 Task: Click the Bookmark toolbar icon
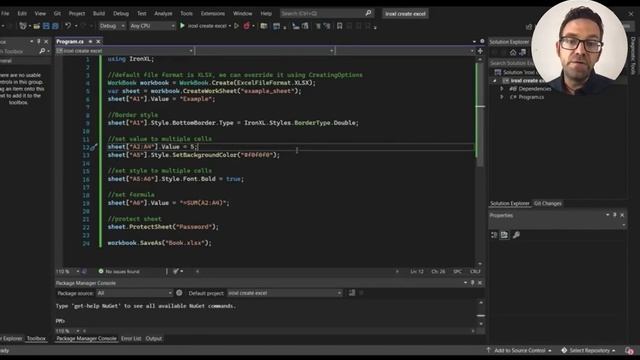tap(340, 26)
